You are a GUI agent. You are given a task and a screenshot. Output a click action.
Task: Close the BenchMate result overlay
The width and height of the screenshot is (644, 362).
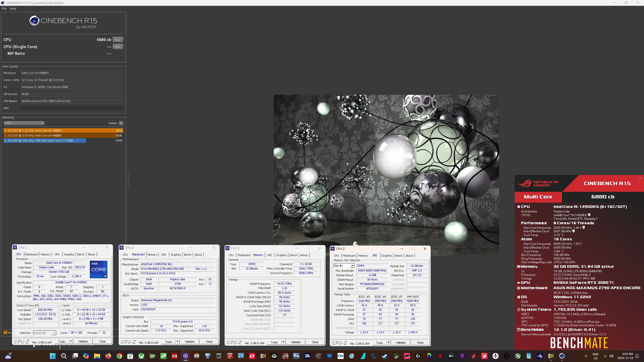(640, 178)
